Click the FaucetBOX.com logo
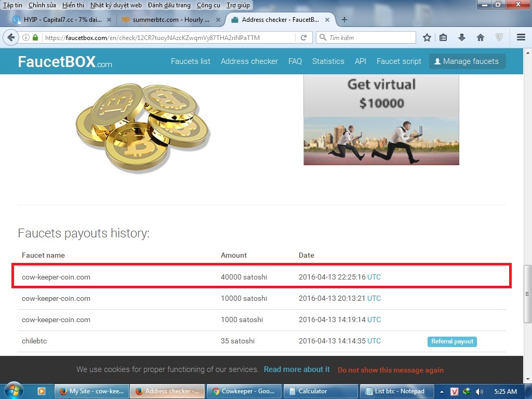532x399 pixels. click(x=65, y=62)
